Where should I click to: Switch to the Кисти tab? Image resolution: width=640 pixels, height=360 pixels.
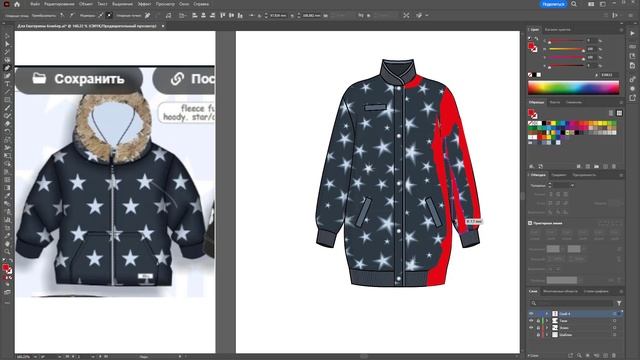pyautogui.click(x=554, y=102)
